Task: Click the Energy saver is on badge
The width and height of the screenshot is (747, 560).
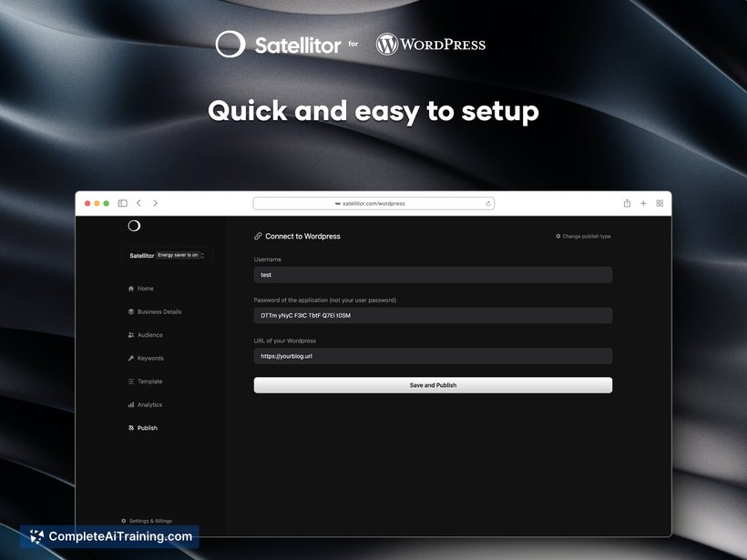Action: [178, 255]
